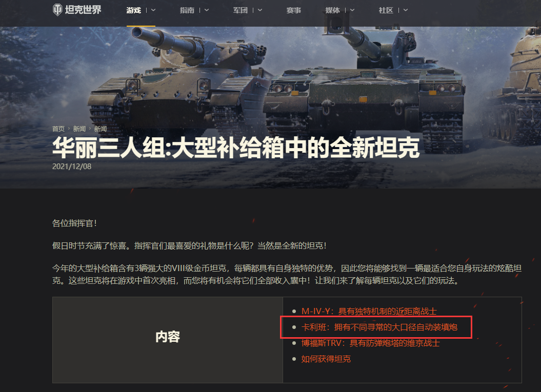This screenshot has height=392, width=541.
Task: Jump to 如何获得坦克 section
Action: pos(326,359)
